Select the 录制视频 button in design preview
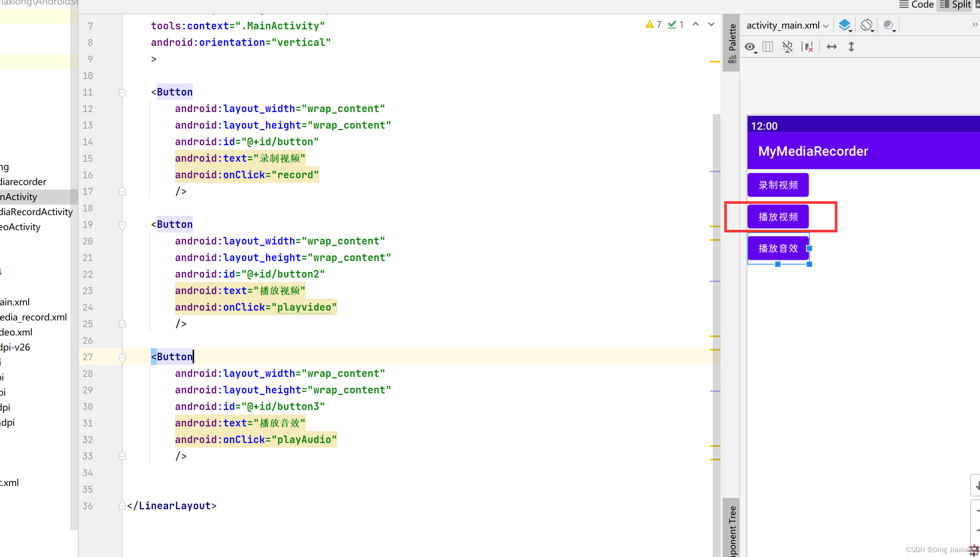The height and width of the screenshot is (557, 980). (x=778, y=185)
